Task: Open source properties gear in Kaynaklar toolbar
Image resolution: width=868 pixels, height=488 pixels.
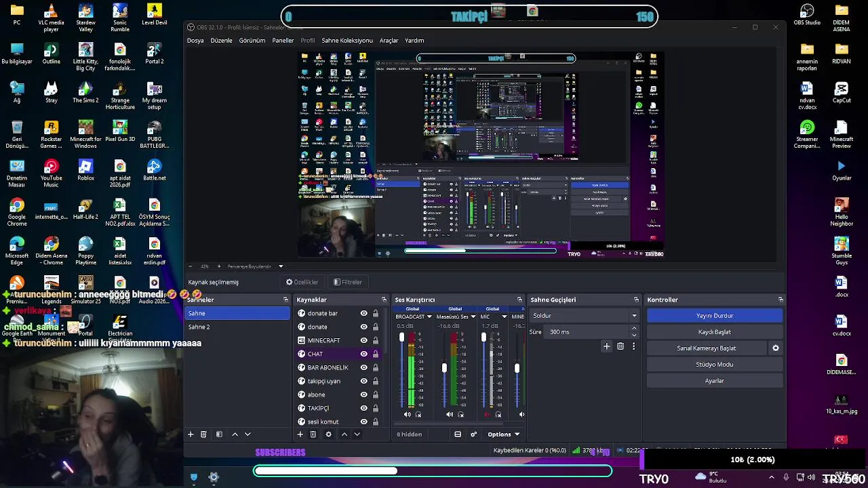Action: tap(328, 434)
